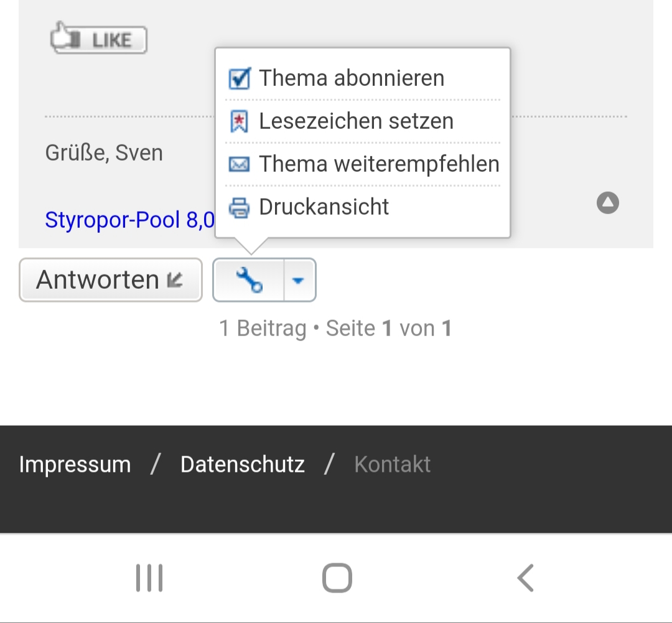Open the Datenschutz footer link

[243, 464]
